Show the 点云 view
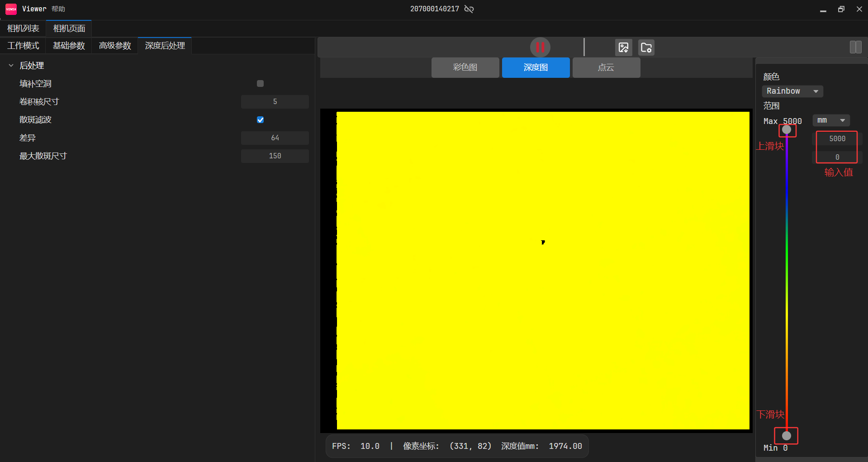 (x=607, y=67)
